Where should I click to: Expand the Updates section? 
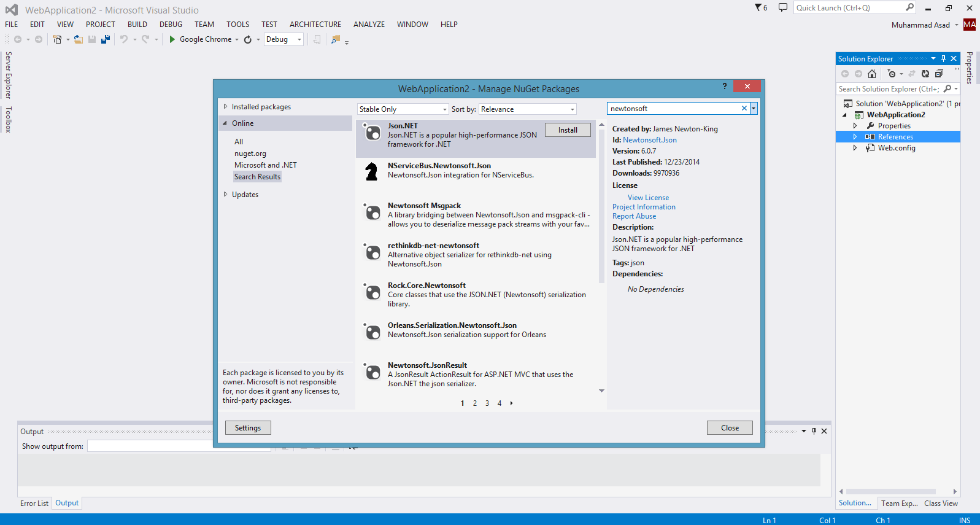tap(226, 195)
